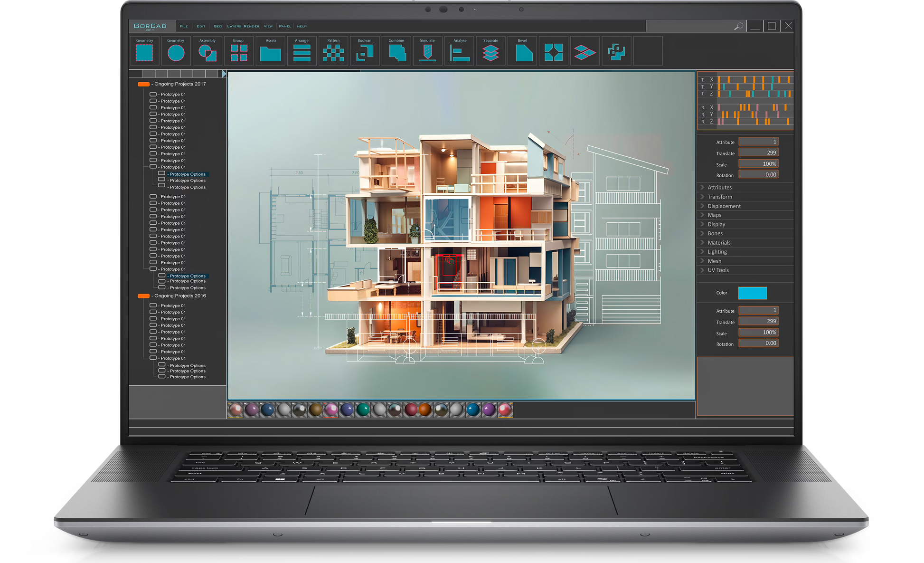Open search with the magnifier icon
This screenshot has height=563, width=924.
tap(738, 26)
